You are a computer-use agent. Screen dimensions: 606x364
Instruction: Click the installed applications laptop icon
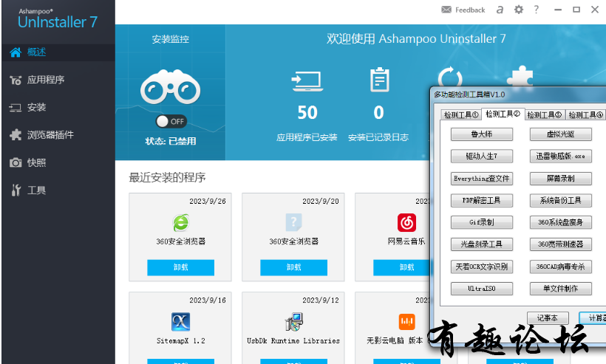point(307,81)
